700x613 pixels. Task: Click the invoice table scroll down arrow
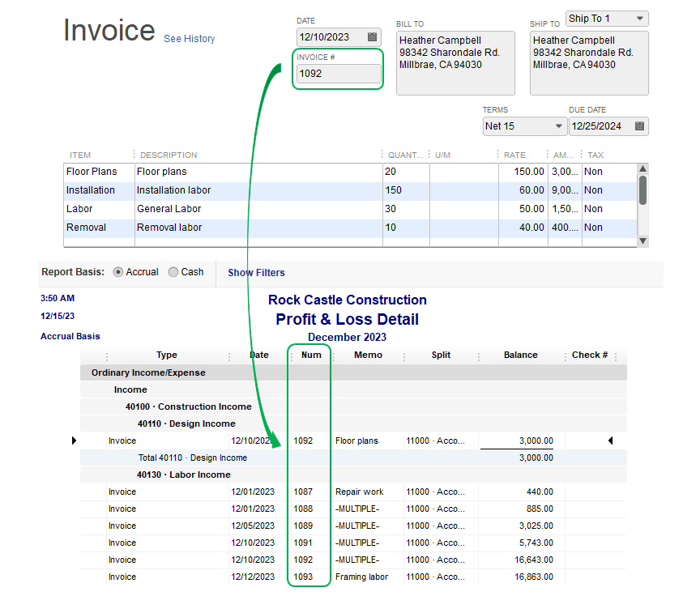(642, 241)
